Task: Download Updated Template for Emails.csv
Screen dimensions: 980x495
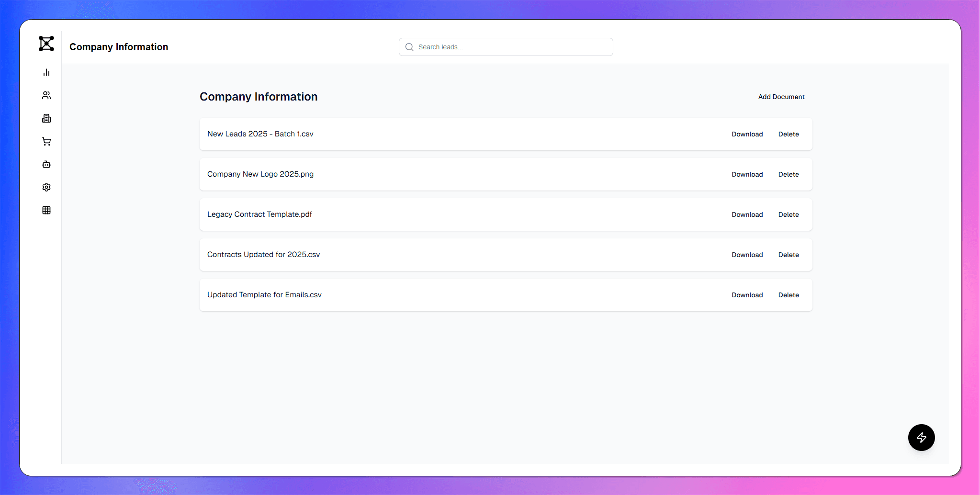Action: [x=747, y=295]
